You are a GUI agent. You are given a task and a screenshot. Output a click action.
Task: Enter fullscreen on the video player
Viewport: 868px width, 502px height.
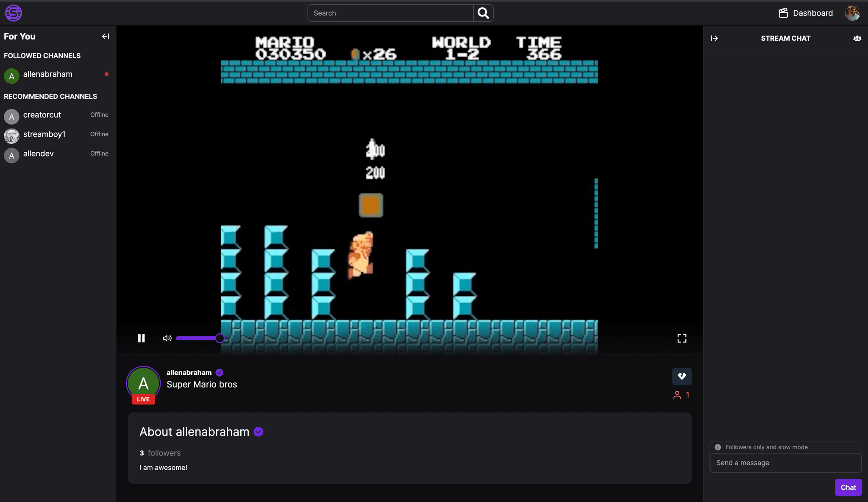[682, 338]
